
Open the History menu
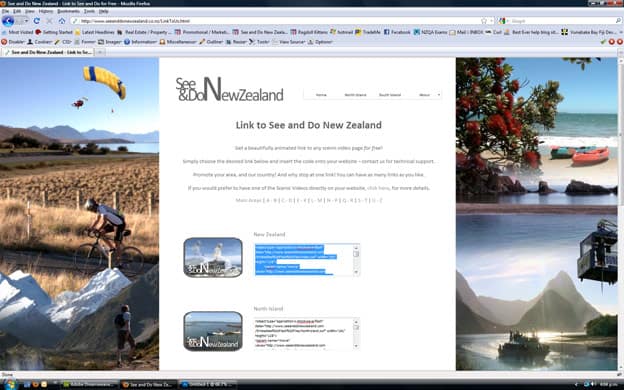click(x=46, y=12)
